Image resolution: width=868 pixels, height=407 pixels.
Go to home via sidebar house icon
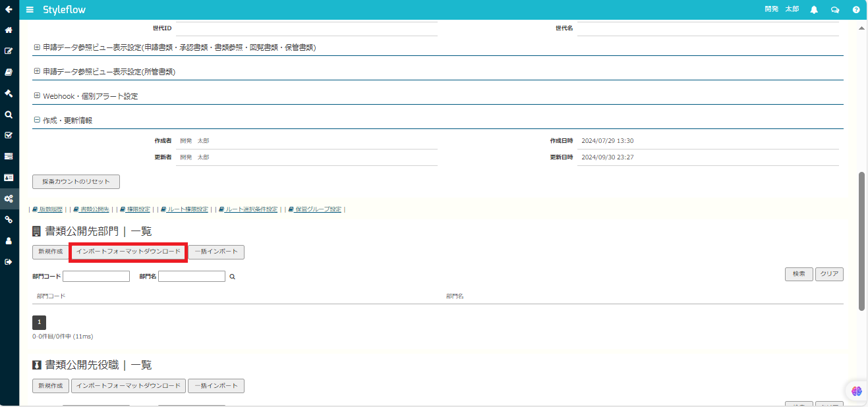(9, 30)
